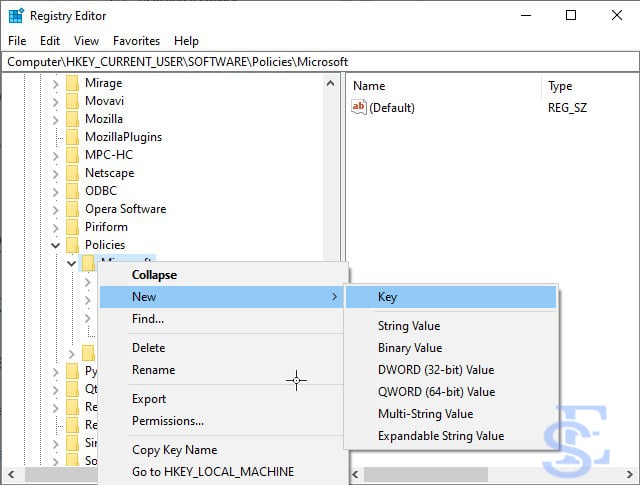Screen dimensions: 640x485
Task: Choose Copy Key Name in context menu
Action: point(174,450)
